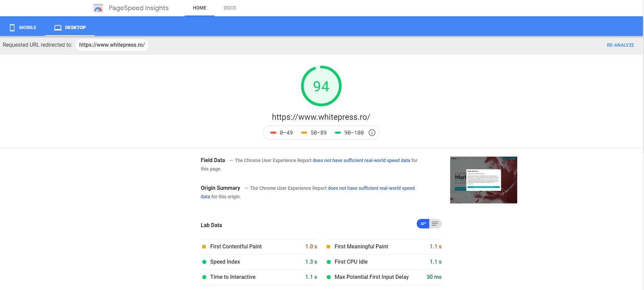Click the orange square beside First Meaningful Paint

328,247
